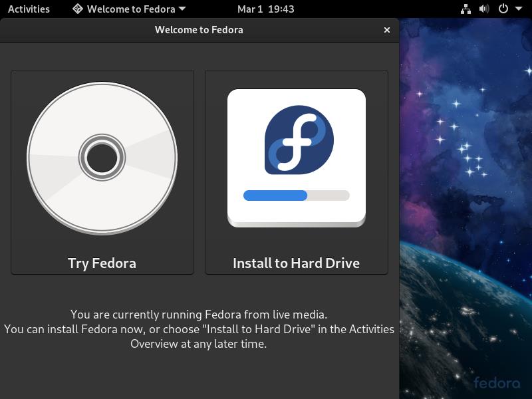
Task: Select the Try Fedora label
Action: click(102, 263)
